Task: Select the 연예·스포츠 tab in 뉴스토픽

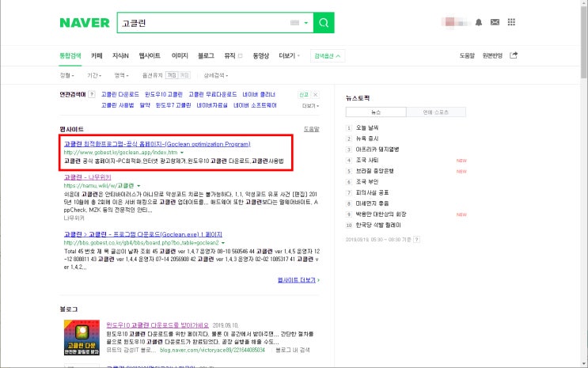Action: click(x=436, y=112)
